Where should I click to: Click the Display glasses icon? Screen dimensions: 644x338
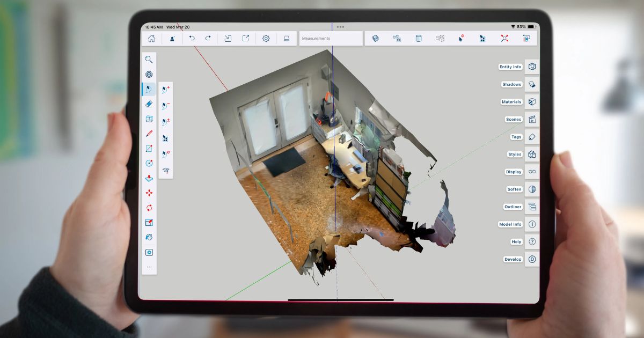(x=532, y=172)
